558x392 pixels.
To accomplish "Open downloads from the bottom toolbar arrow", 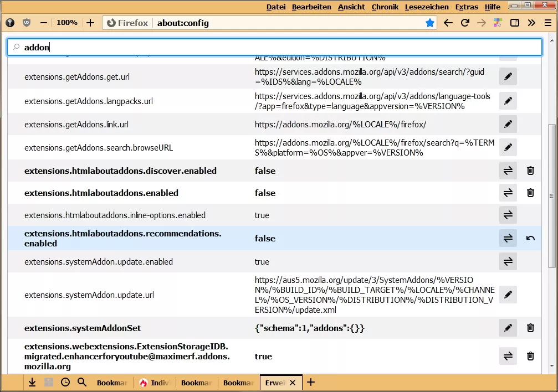I will (32, 382).
